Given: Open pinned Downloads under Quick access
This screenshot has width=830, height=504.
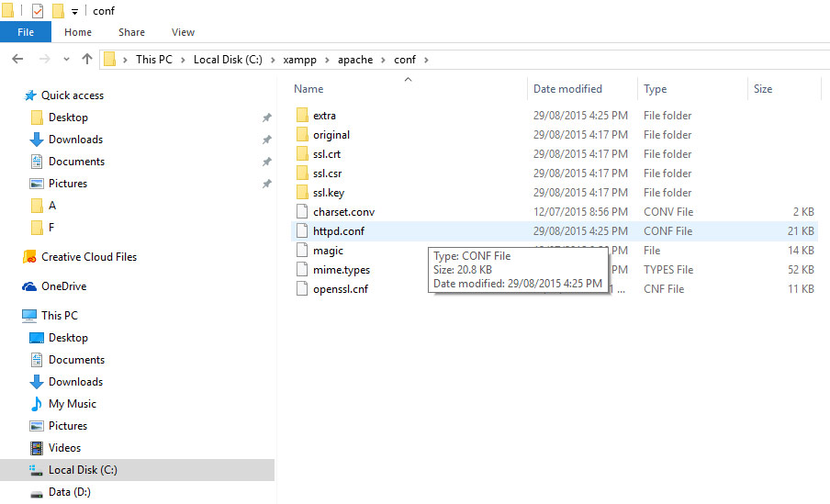Looking at the screenshot, I should tap(75, 140).
